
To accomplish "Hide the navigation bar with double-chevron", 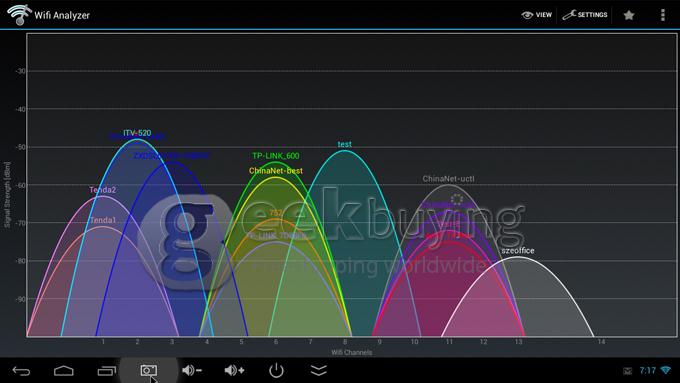I will click(319, 370).
